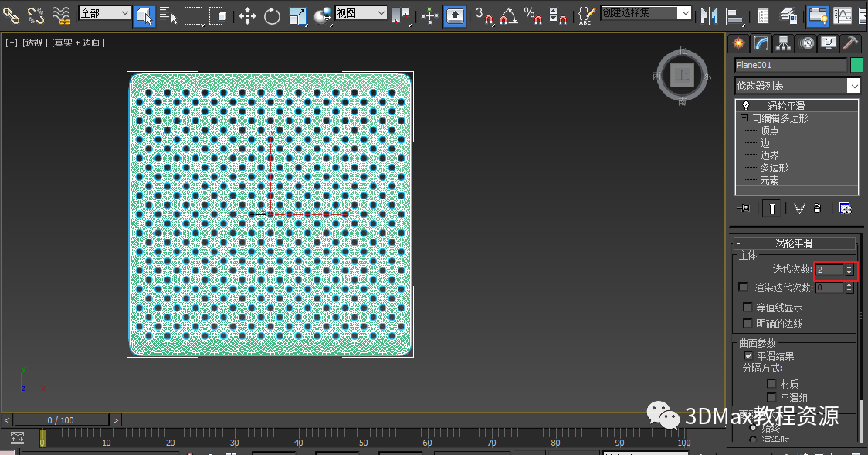868x455 pixels.
Task: Select 边界 sub-object level
Action: (x=769, y=155)
